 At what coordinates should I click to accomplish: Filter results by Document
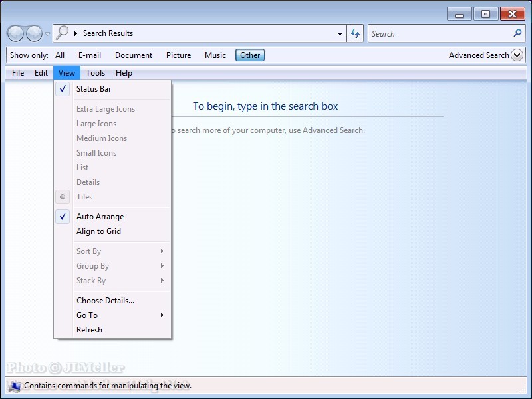click(x=134, y=55)
